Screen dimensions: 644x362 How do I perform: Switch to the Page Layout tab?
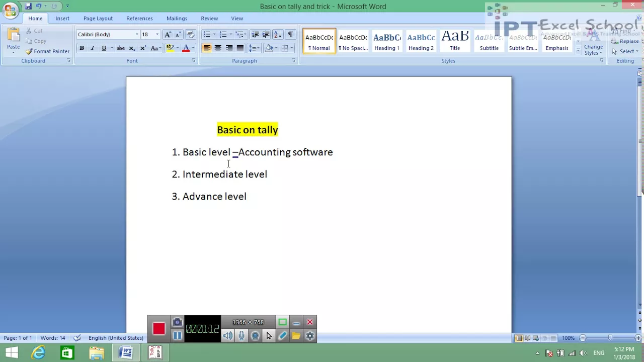pos(98,19)
